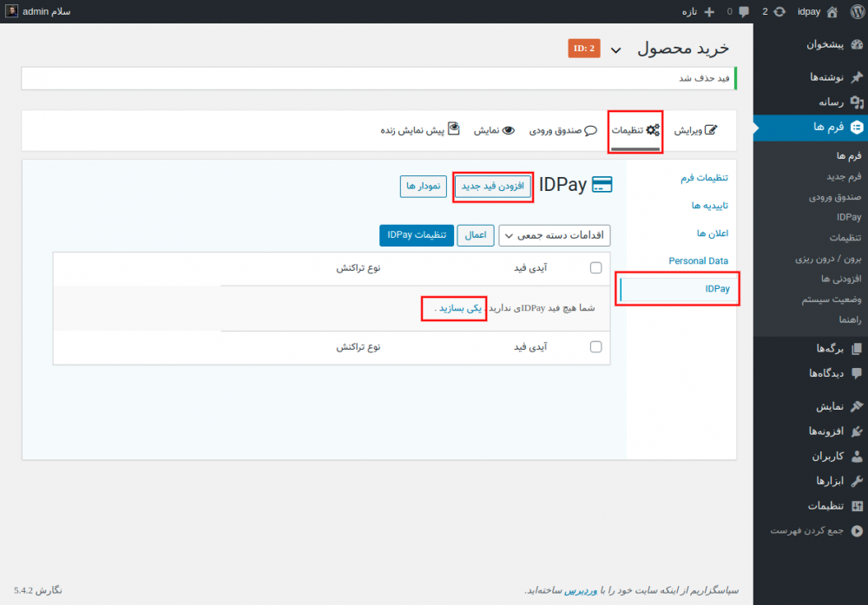Click the IDPay credit card icon
Screen dimensions: 868x605
[x=602, y=185]
